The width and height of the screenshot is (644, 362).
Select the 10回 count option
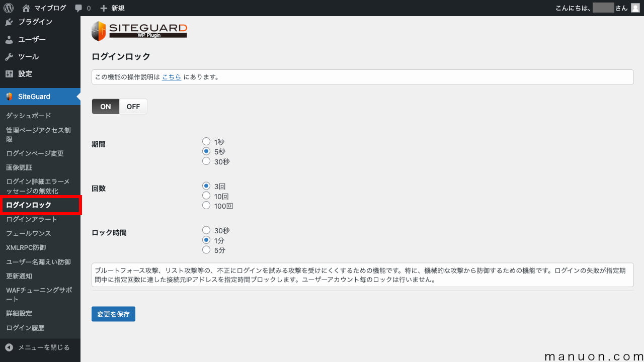[x=206, y=196]
